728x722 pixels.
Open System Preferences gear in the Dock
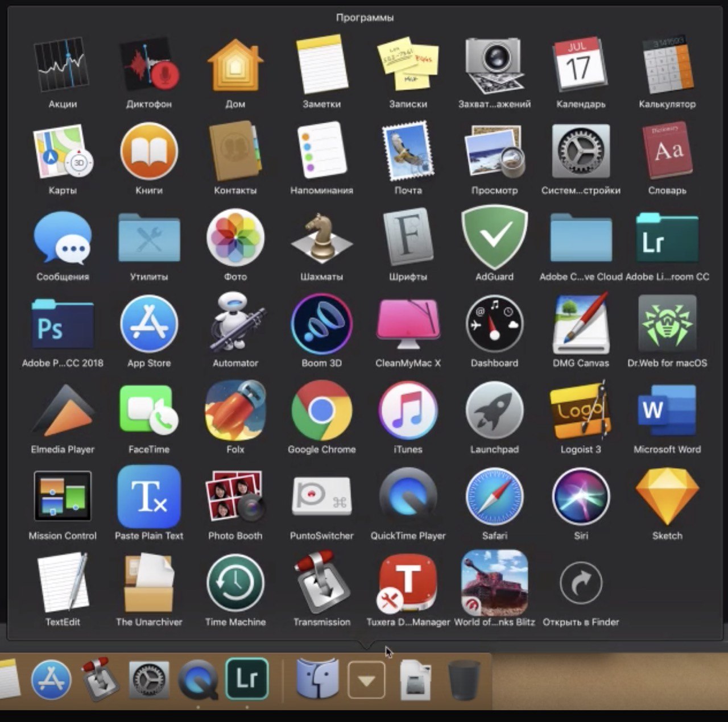(x=149, y=679)
